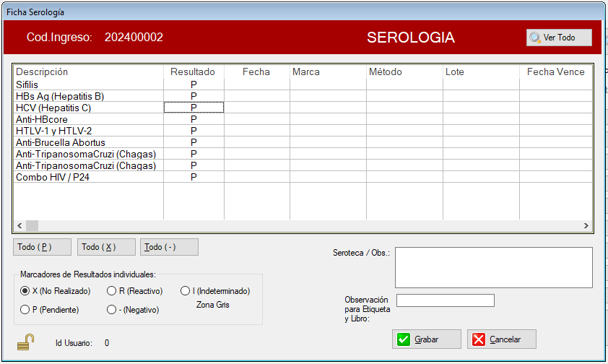608x364 pixels.
Task: Click the Seroteca / Obs. text area
Action: (493, 267)
